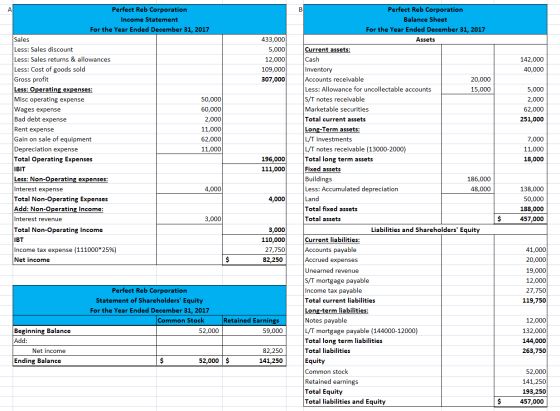This screenshot has height=411, width=560.
Task: Click 'Less: Non-Operating expenses:' heading
Action: 61,179
